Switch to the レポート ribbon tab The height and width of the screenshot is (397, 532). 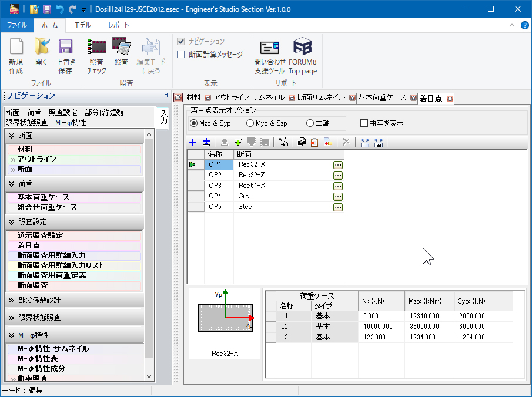(x=118, y=25)
